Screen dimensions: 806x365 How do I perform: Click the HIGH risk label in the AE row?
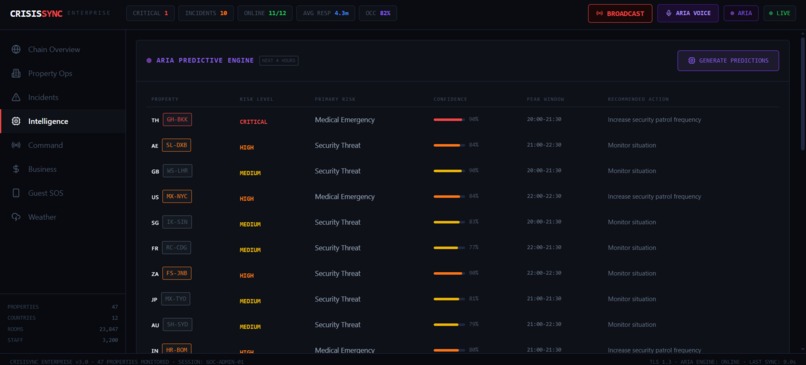(x=247, y=148)
